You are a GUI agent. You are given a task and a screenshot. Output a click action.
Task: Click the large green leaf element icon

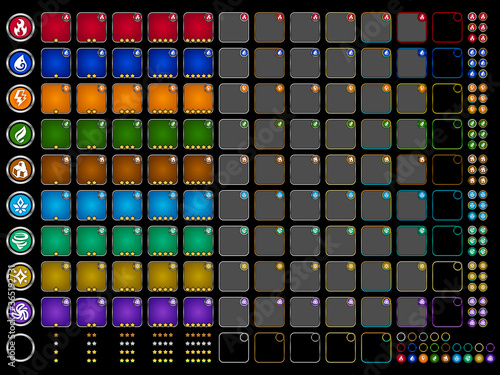(20, 134)
